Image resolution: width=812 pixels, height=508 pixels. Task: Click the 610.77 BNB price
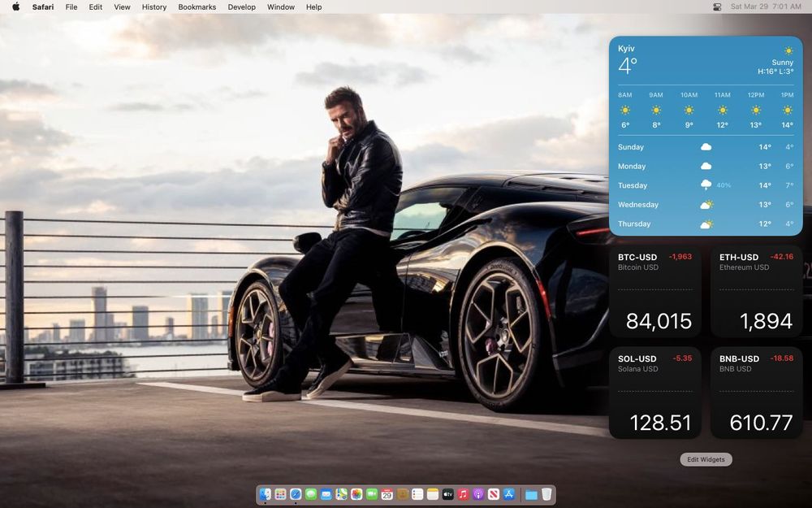point(762,423)
